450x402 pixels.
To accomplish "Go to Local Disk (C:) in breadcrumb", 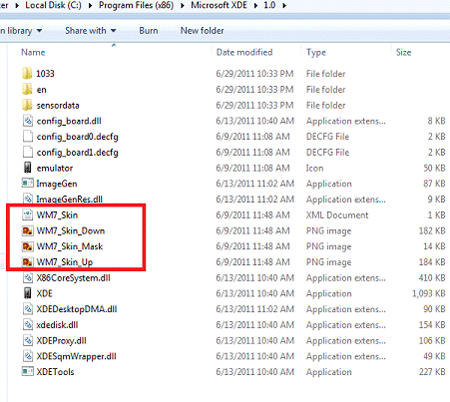I will coord(53,5).
